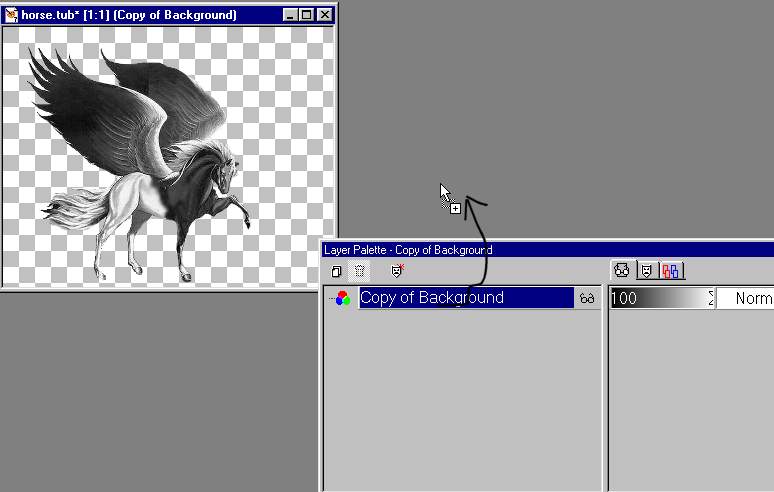This screenshot has width=774, height=492.
Task: Close the horse.tub image window
Action: coord(324,15)
